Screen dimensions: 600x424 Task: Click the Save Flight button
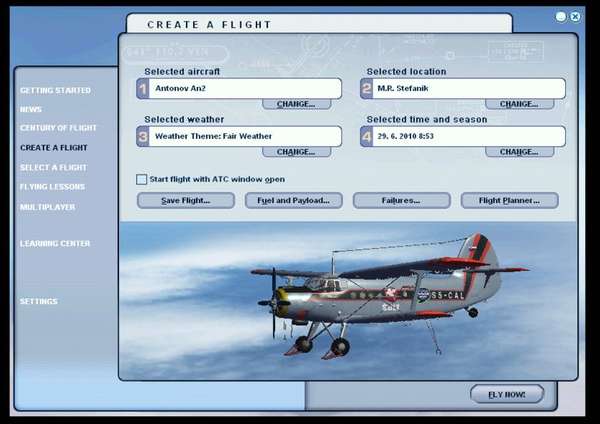186,201
